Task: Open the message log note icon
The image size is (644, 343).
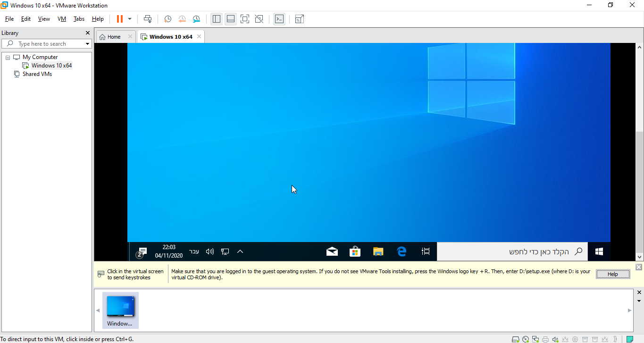Action: click(630, 339)
